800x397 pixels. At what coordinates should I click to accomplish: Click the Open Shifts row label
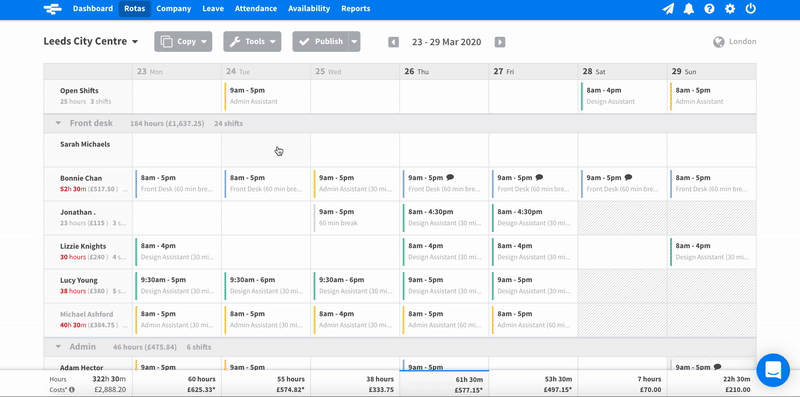coord(79,91)
